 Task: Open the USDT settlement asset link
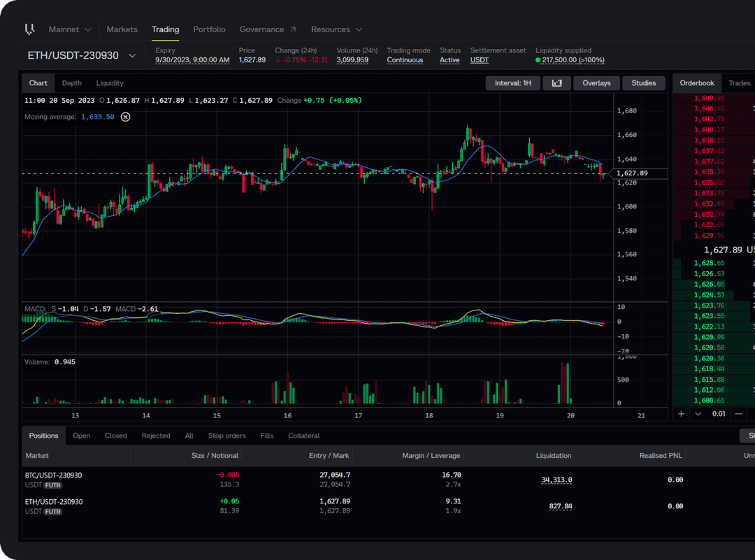(x=479, y=60)
